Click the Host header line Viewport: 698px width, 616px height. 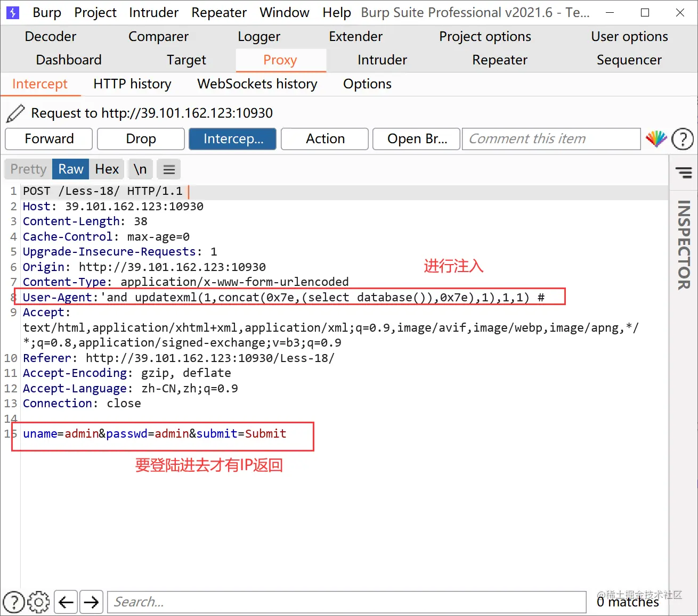tap(113, 207)
